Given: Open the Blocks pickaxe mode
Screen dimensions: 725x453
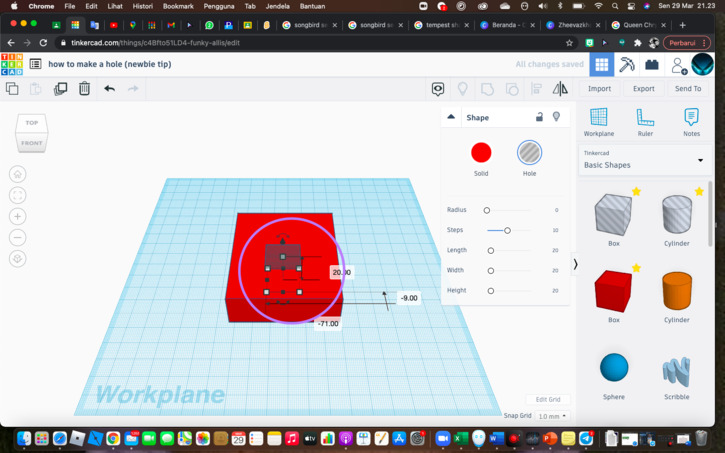Looking at the screenshot, I should (x=627, y=65).
